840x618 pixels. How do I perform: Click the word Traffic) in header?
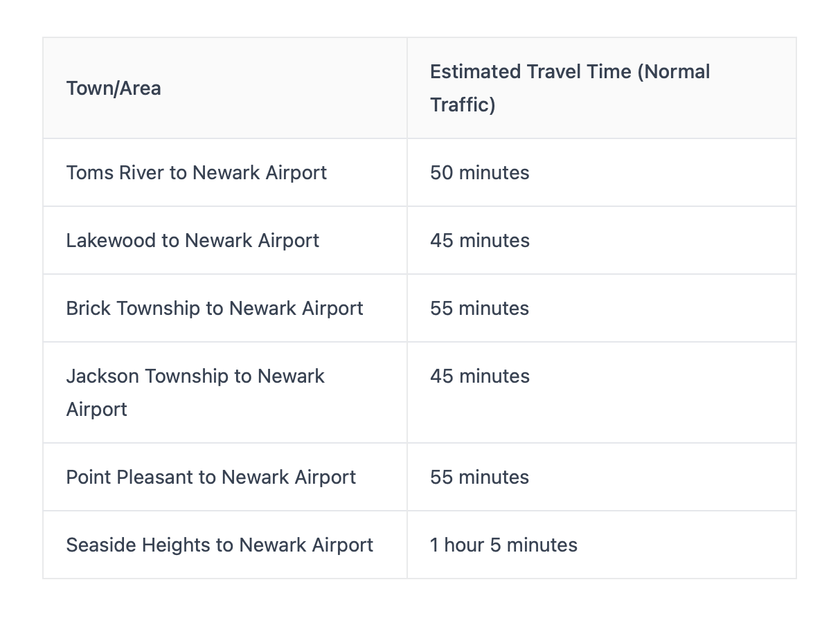coord(463,105)
